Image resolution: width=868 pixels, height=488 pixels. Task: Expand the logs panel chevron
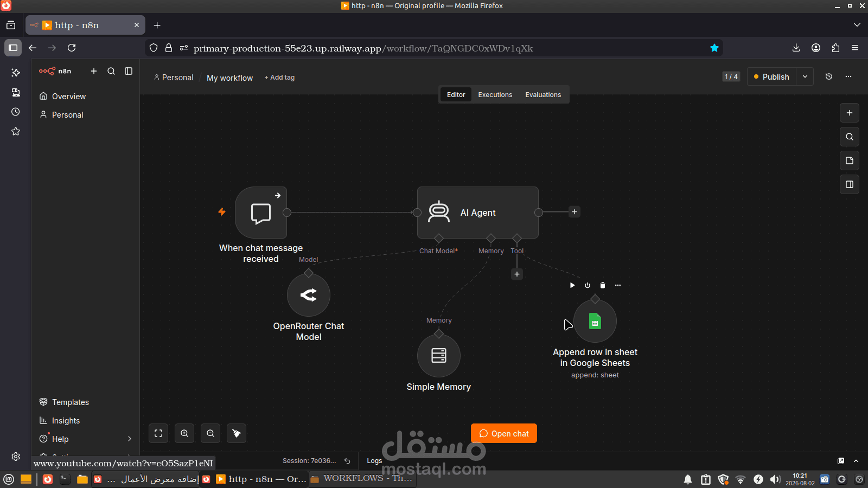pos(856,461)
